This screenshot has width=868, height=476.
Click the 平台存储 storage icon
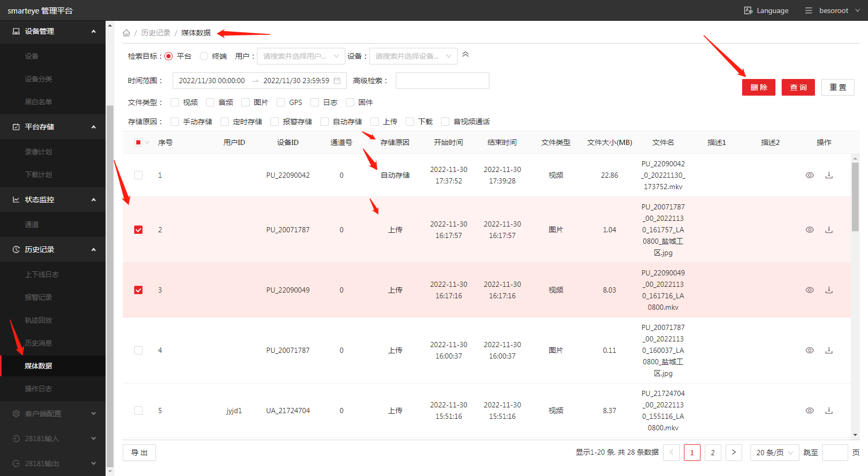pyautogui.click(x=16, y=127)
